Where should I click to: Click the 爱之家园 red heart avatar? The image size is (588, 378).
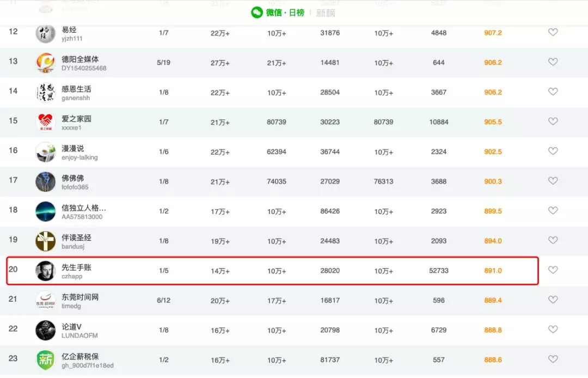45,122
